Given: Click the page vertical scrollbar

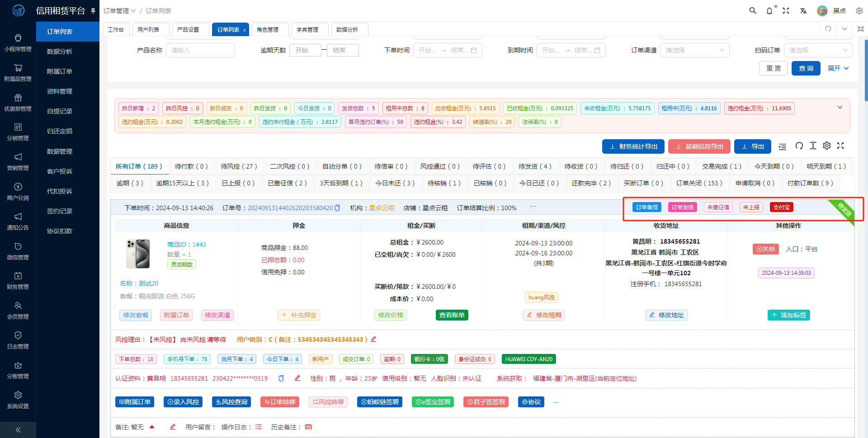Looking at the screenshot, I should tap(866, 70).
